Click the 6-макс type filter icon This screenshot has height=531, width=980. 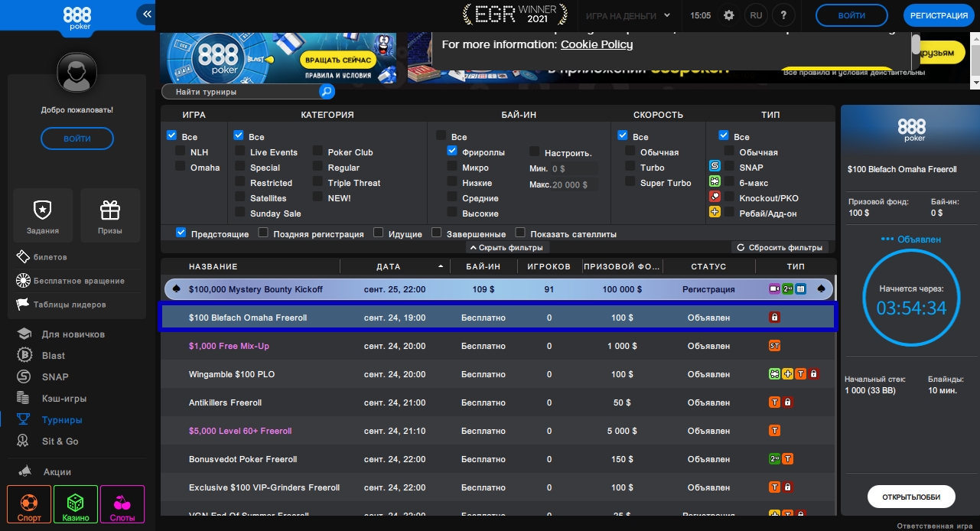[x=715, y=181]
